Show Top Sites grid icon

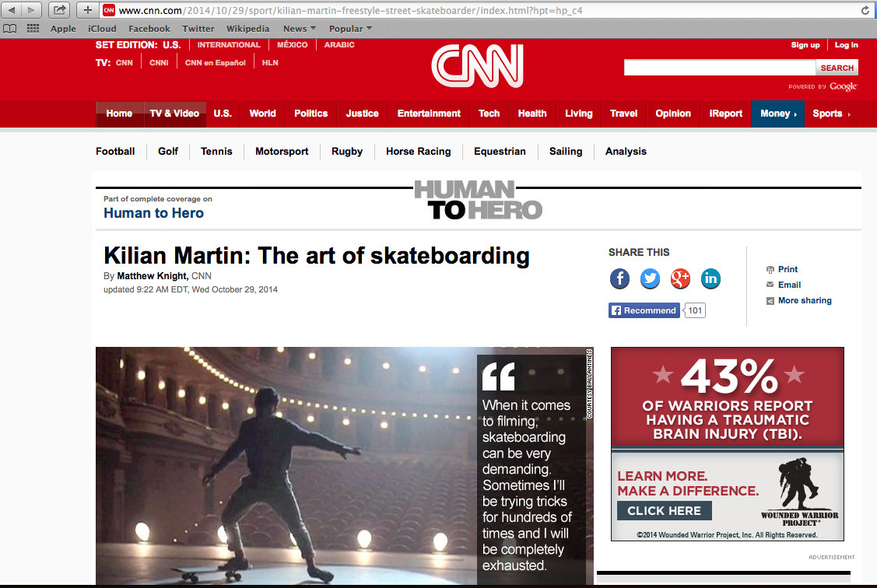click(x=33, y=29)
